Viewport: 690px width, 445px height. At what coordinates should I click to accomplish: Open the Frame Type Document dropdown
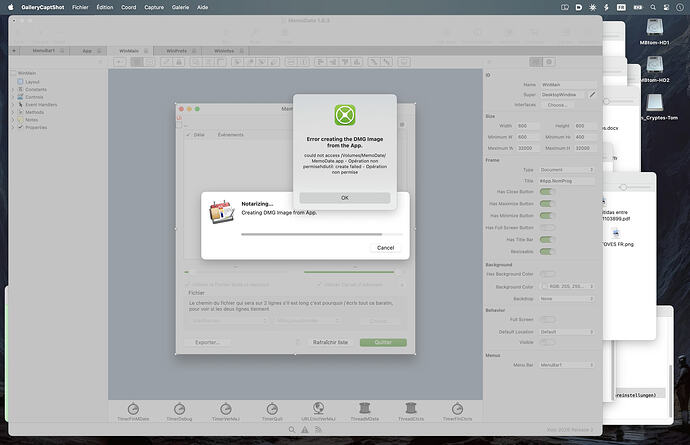[x=567, y=169]
